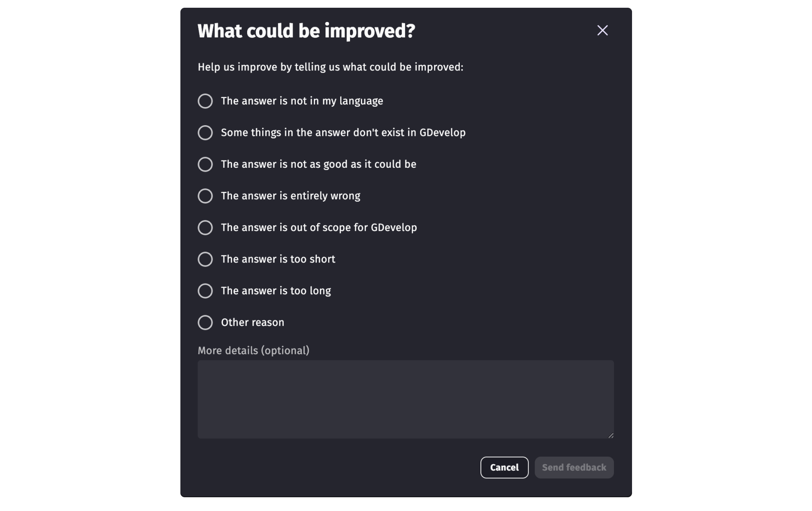Image resolution: width=812 pixels, height=511 pixels.
Task: Choose "The answer is too long"
Action: point(276,291)
